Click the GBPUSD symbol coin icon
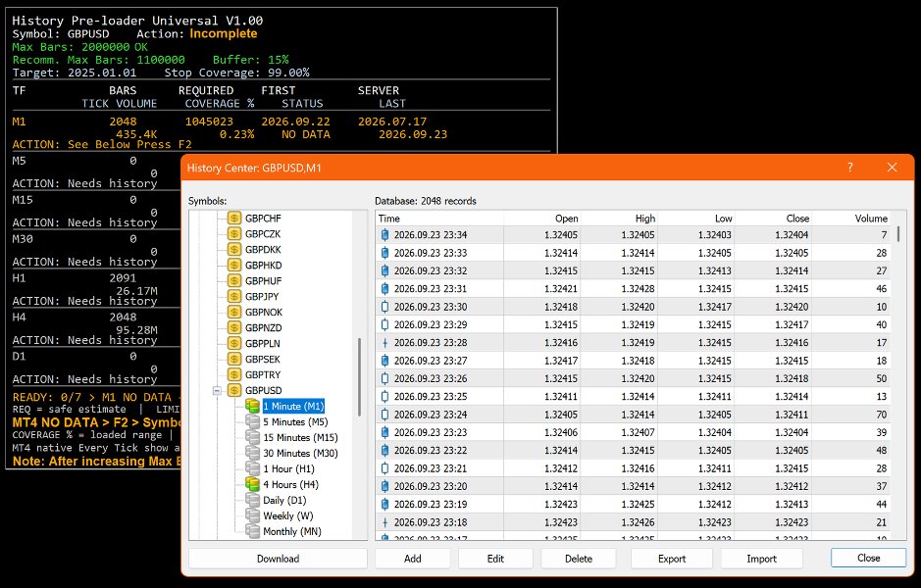The width and height of the screenshot is (921, 588). point(234,390)
